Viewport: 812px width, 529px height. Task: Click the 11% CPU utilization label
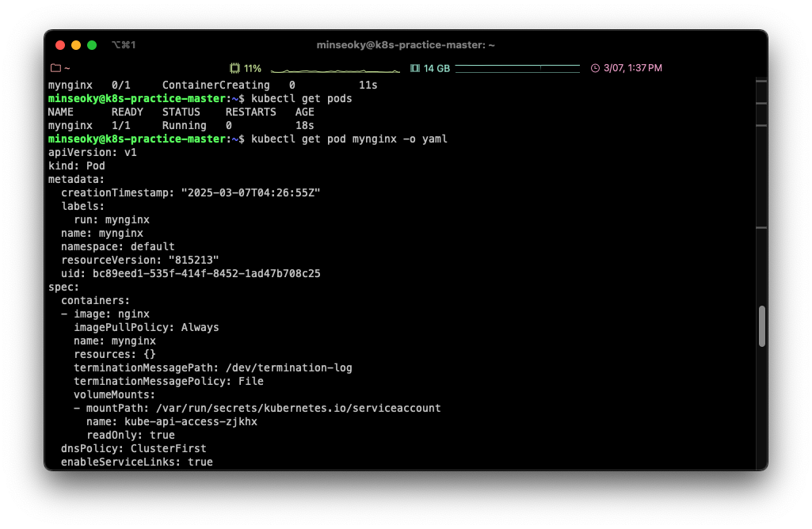(x=253, y=68)
